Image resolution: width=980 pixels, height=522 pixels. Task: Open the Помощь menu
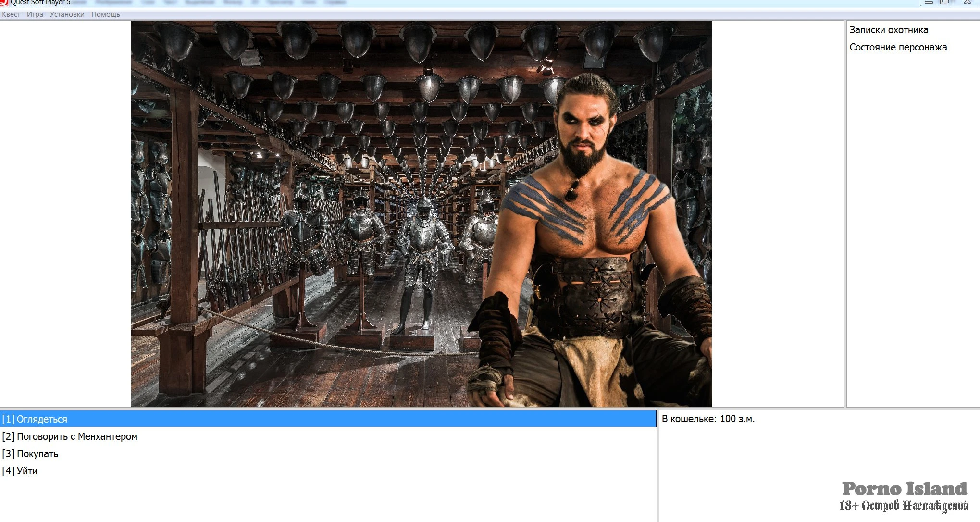point(106,14)
